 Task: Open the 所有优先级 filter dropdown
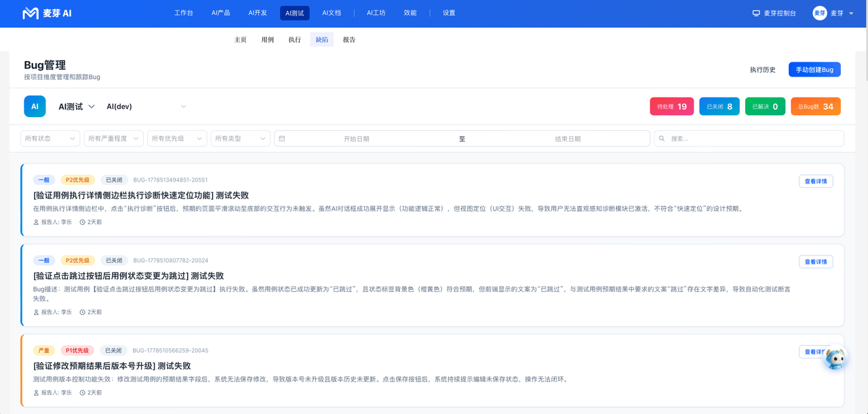tap(177, 138)
